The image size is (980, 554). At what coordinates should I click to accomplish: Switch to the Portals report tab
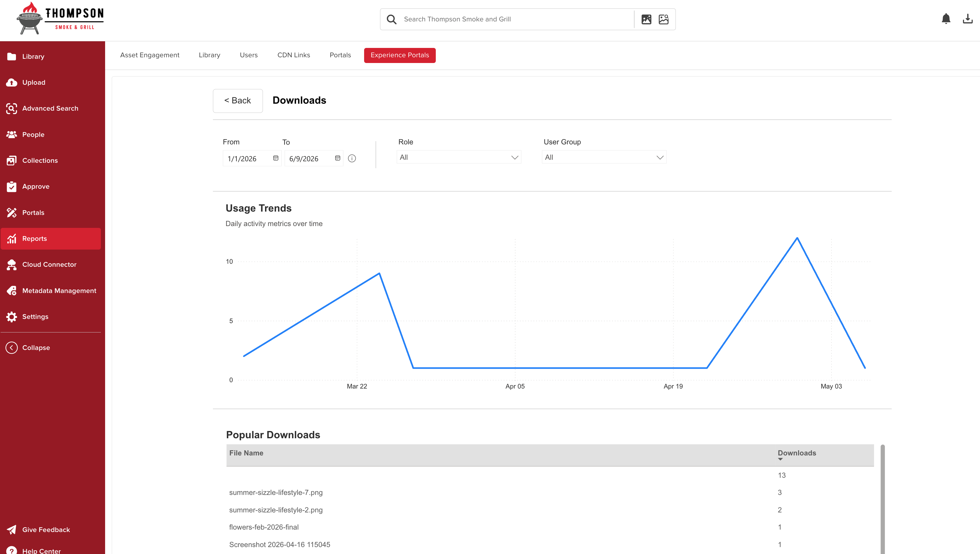coord(340,55)
